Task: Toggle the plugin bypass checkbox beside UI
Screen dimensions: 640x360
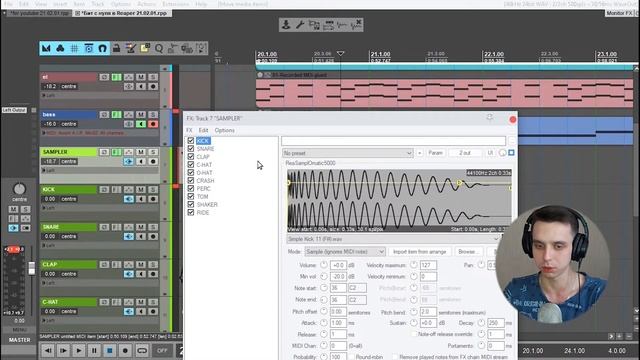Action: coord(511,153)
